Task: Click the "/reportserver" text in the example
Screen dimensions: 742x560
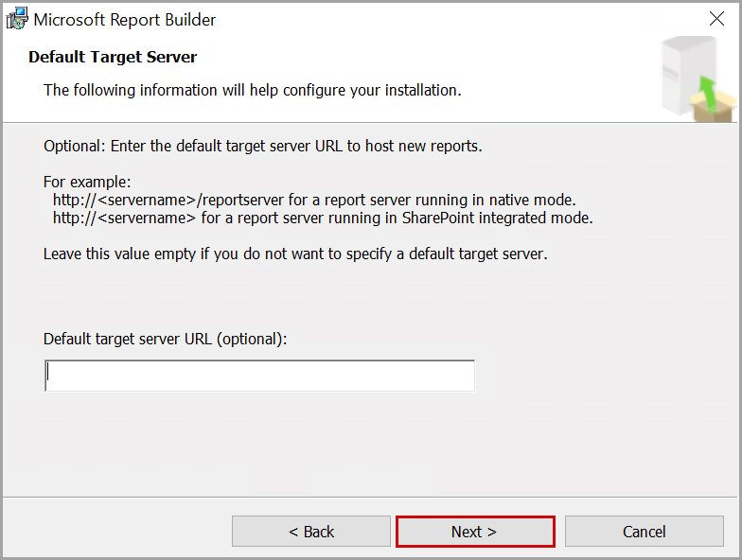Action: point(240,201)
